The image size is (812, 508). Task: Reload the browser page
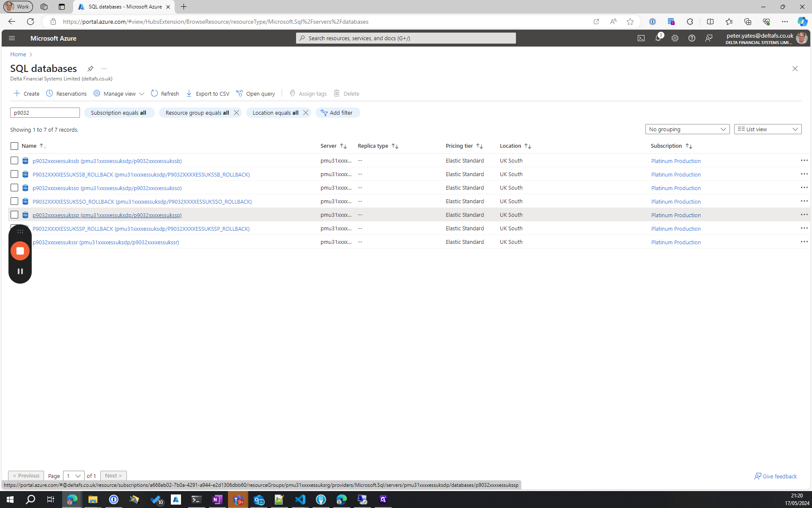tap(30, 22)
